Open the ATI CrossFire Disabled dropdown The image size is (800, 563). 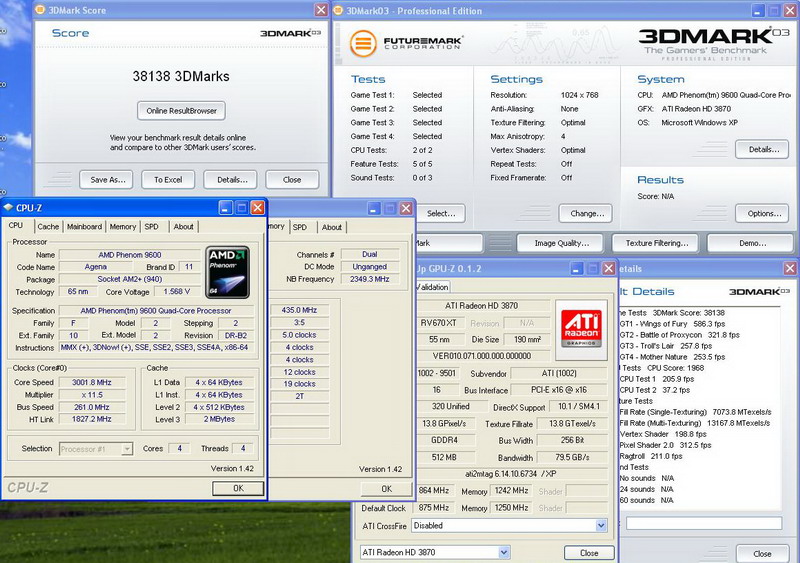pos(601,525)
